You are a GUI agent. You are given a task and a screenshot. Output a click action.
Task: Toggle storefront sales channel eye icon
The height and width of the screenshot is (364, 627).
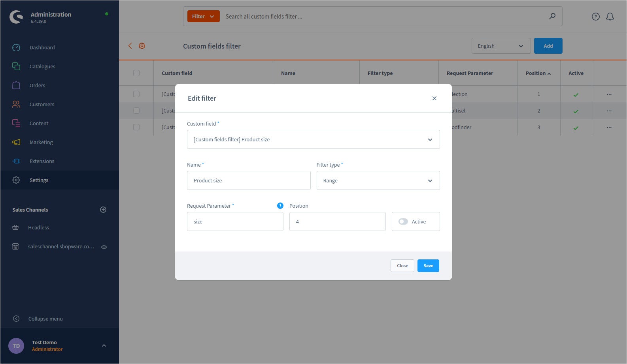click(104, 247)
